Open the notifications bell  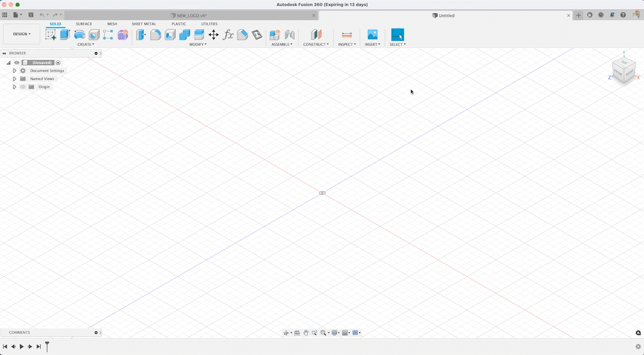[x=612, y=15]
